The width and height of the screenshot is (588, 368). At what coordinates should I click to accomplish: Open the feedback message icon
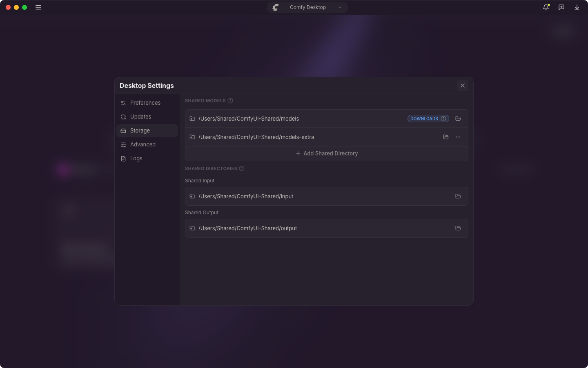[561, 7]
